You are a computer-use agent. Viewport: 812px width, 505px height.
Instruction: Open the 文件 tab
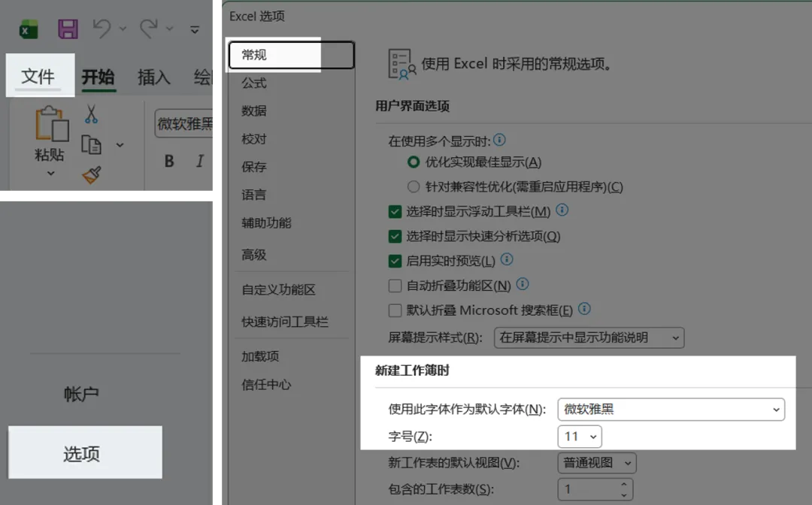point(38,76)
